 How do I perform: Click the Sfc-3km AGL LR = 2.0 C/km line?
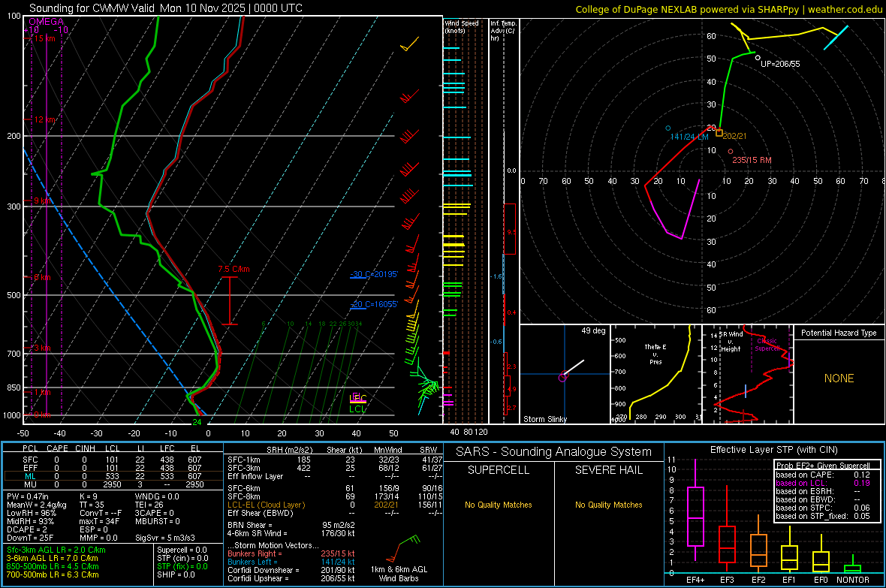pyautogui.click(x=56, y=550)
